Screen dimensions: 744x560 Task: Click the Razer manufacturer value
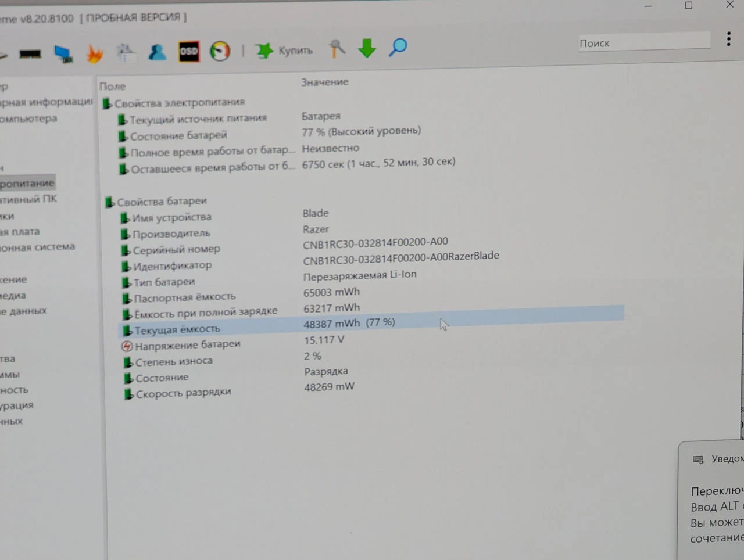pyautogui.click(x=316, y=229)
